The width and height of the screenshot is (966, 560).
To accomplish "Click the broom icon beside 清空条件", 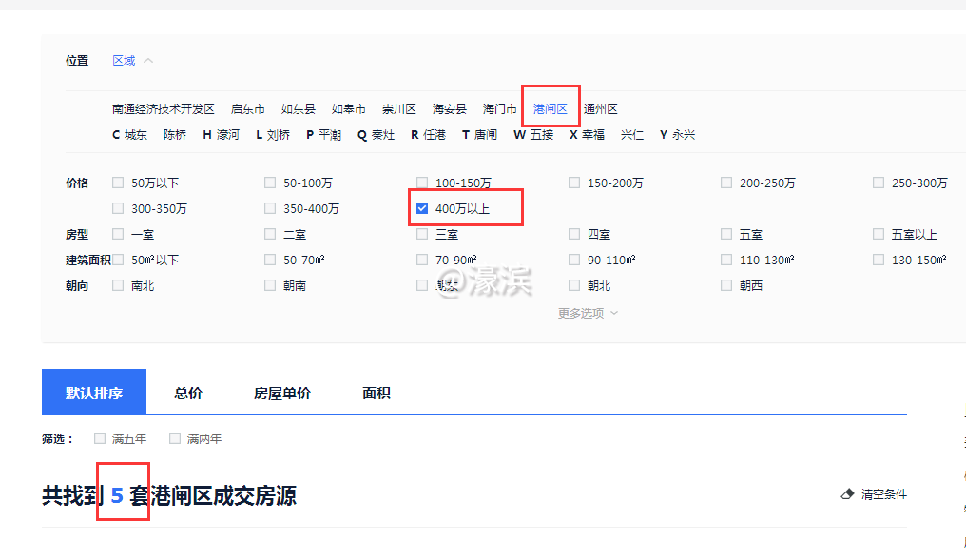I will tap(846, 493).
